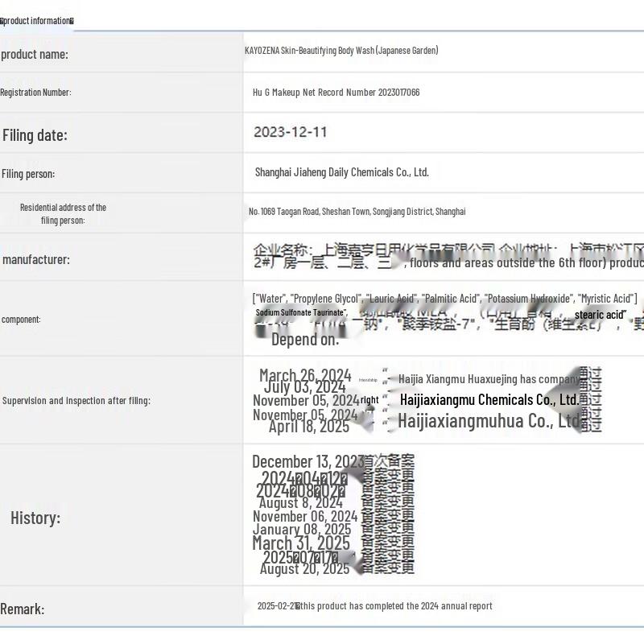Screen dimensions: 644x644
Task: Click the 'History:' row label
Action: coord(35,518)
